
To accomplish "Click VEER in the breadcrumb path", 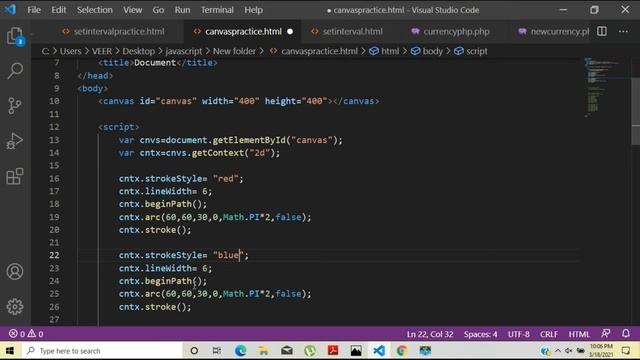I will pos(102,51).
